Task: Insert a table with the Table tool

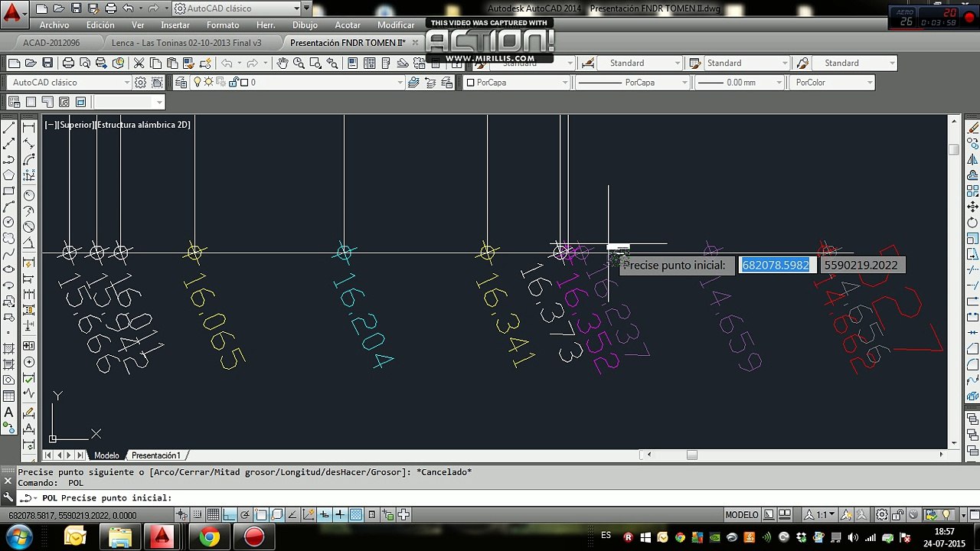Action: coord(9,396)
